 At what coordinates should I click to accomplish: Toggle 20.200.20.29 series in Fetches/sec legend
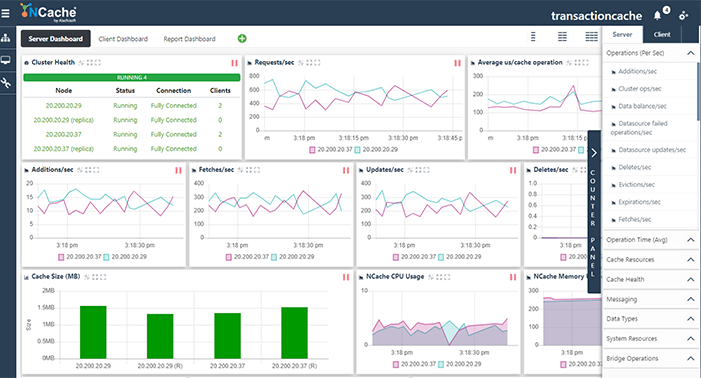click(292, 257)
